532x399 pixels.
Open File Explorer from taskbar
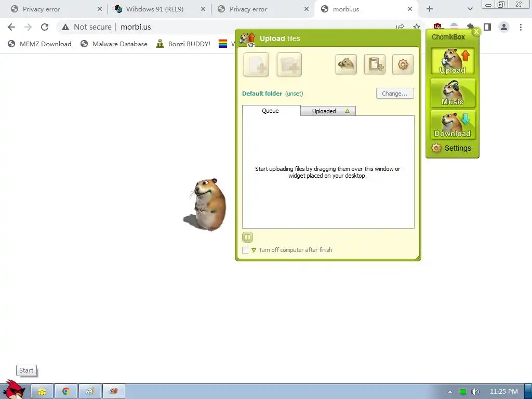[x=42, y=392]
